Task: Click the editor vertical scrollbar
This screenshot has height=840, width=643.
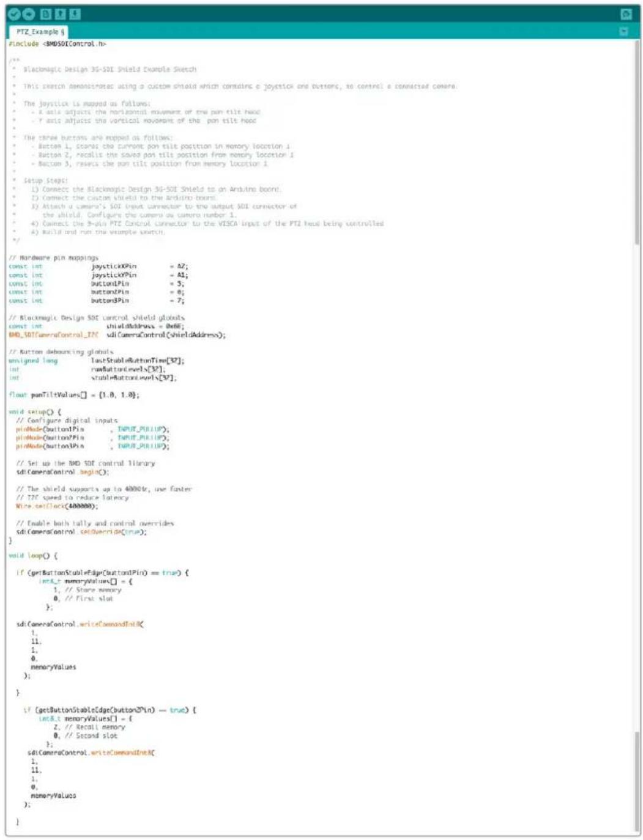Action: click(x=637, y=435)
